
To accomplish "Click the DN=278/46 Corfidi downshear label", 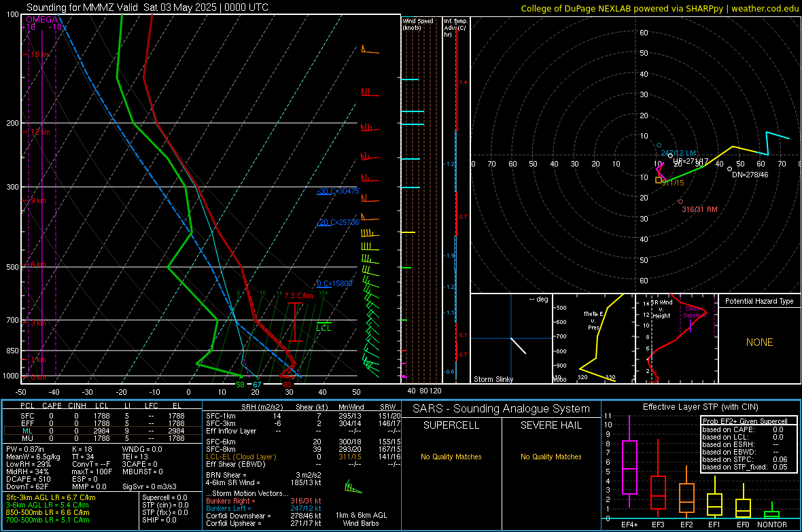I will [750, 175].
